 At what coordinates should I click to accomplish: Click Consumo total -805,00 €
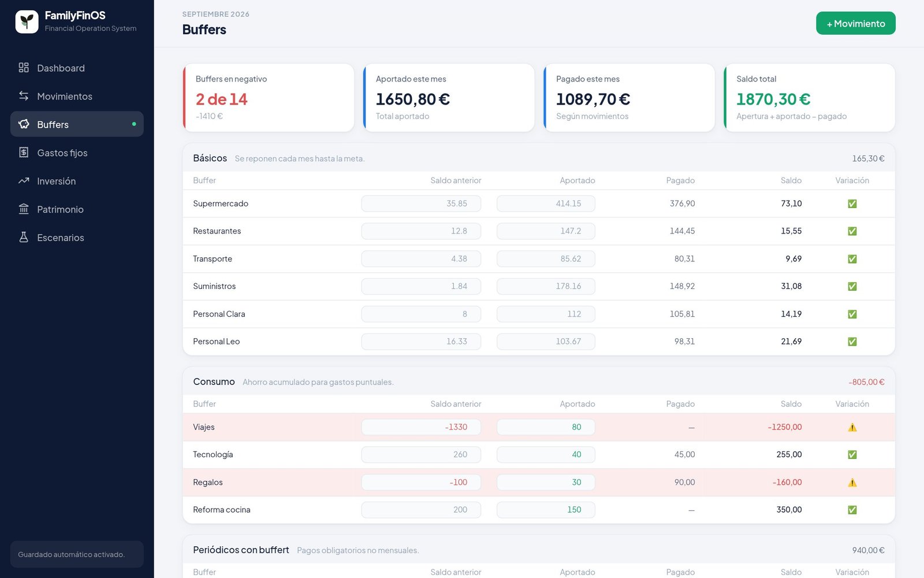point(866,382)
